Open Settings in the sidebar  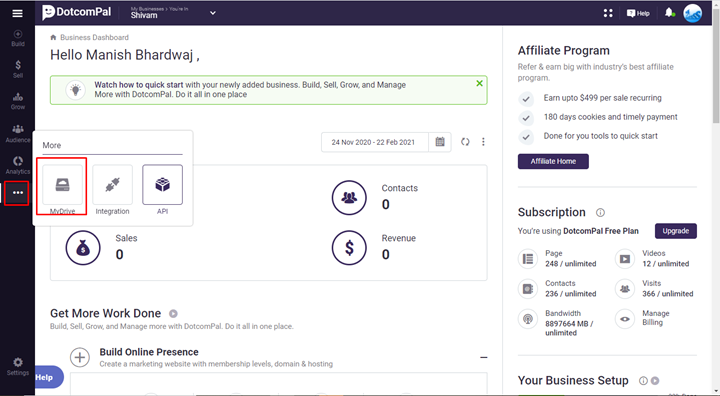tap(17, 367)
